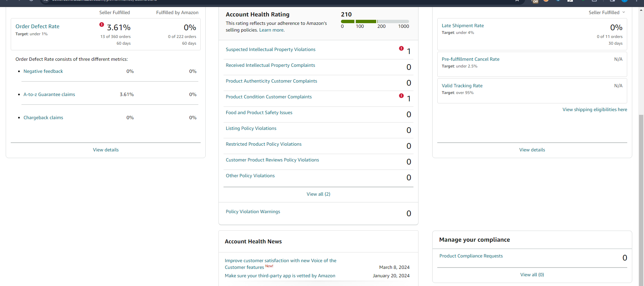Viewport: 644px width, 286px height.
Task: Click the Learn more link
Action: [271, 30]
